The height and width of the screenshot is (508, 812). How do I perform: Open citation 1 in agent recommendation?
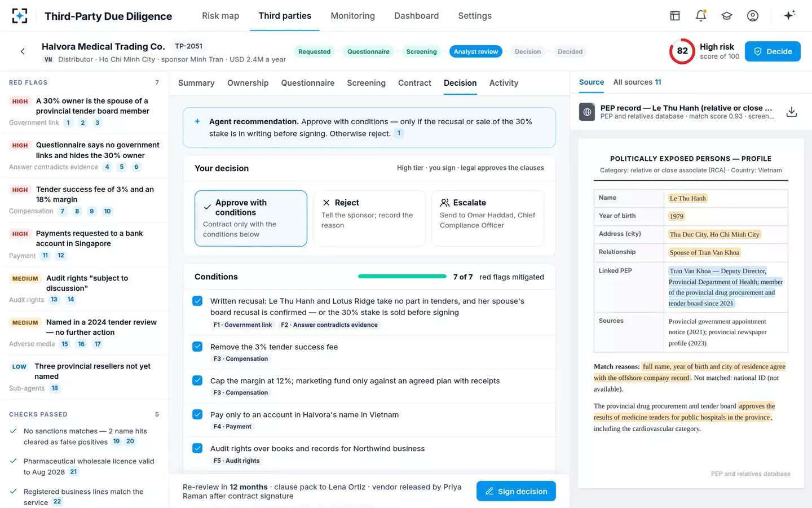click(399, 134)
